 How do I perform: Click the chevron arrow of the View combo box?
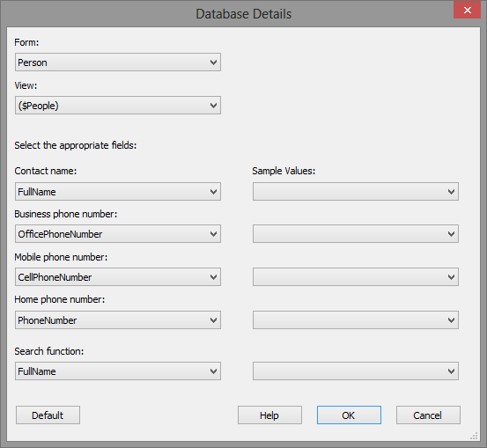[x=213, y=106]
